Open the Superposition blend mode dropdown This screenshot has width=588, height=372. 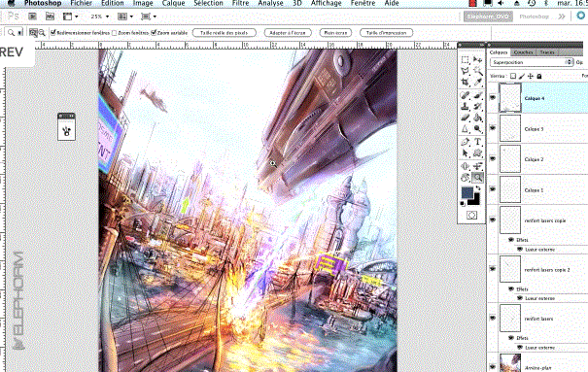pyautogui.click(x=532, y=62)
